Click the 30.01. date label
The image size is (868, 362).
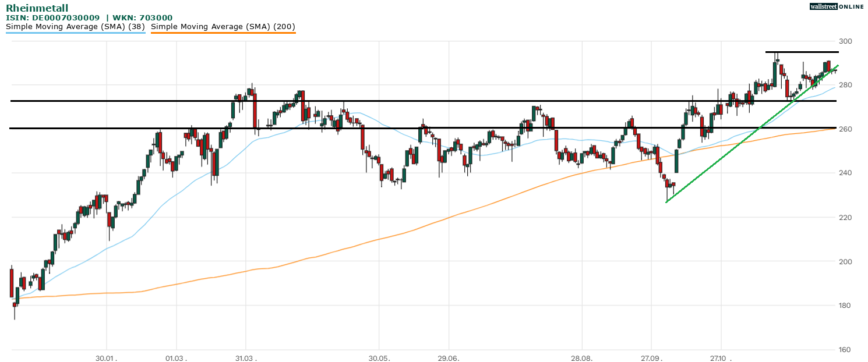coord(107,357)
